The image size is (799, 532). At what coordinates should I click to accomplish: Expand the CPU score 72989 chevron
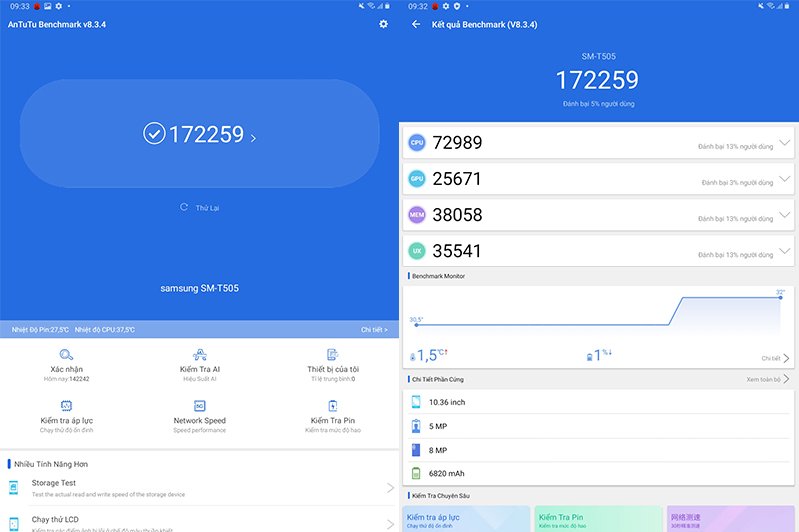[x=785, y=143]
